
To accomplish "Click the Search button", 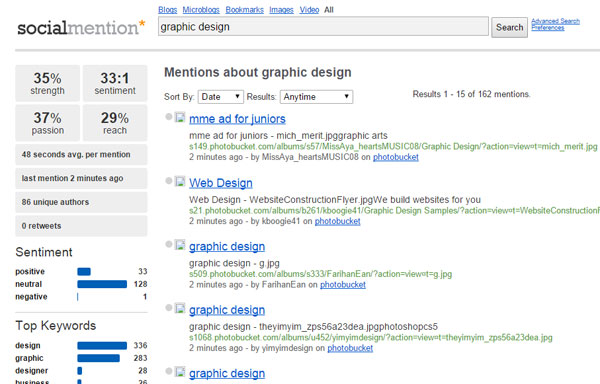I will coord(509,28).
